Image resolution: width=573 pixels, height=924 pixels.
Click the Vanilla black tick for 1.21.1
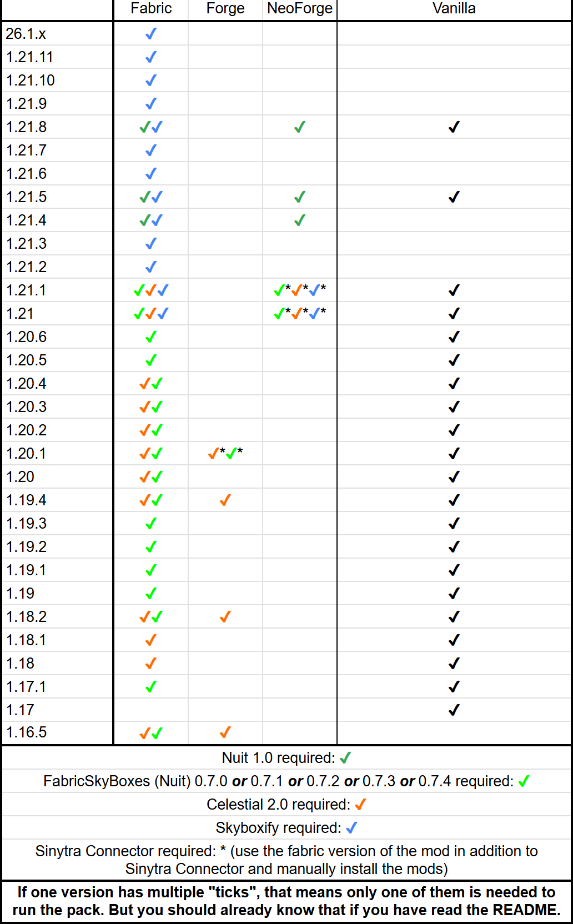click(x=454, y=290)
